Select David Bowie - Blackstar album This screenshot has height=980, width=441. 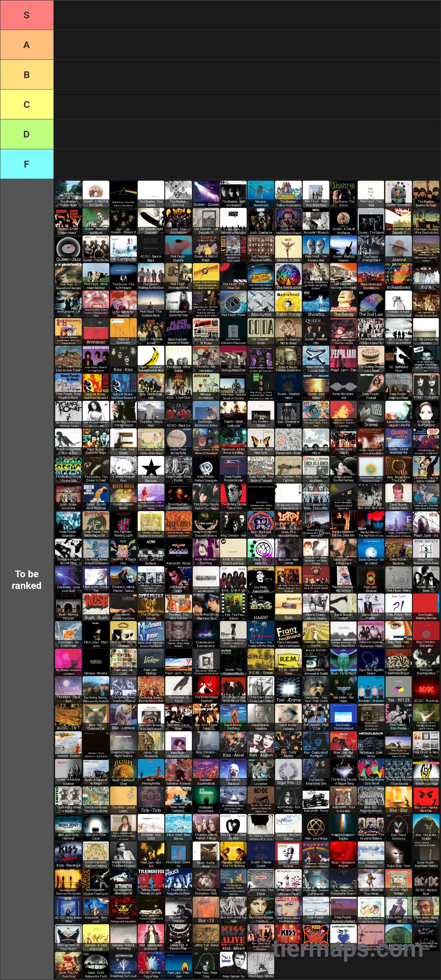click(151, 469)
